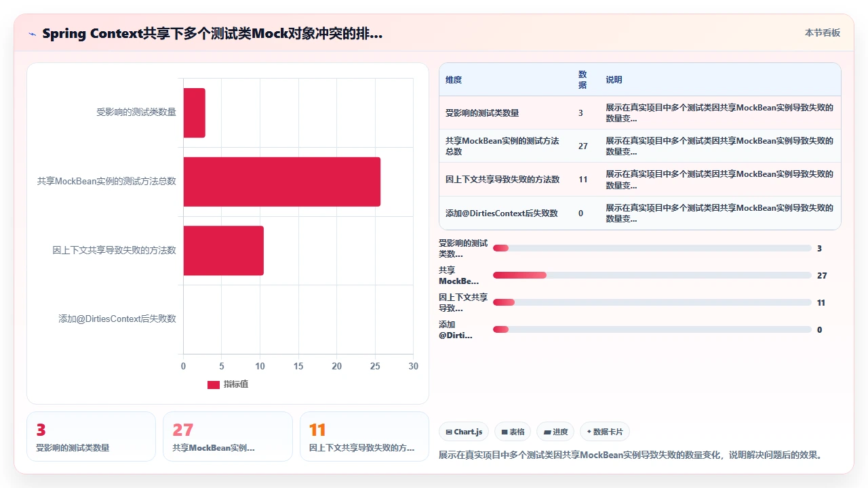The height and width of the screenshot is (488, 868).
Task: Click the Spring Context page title text
Action: coord(212,33)
